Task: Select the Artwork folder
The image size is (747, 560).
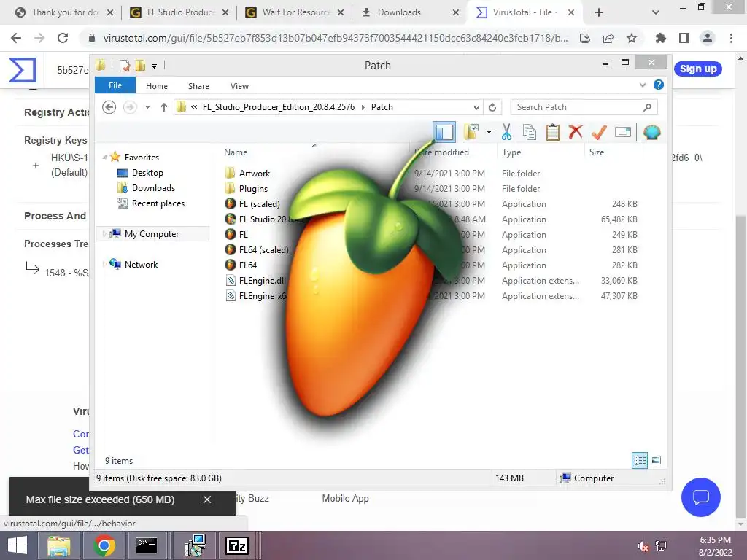Action: click(255, 174)
